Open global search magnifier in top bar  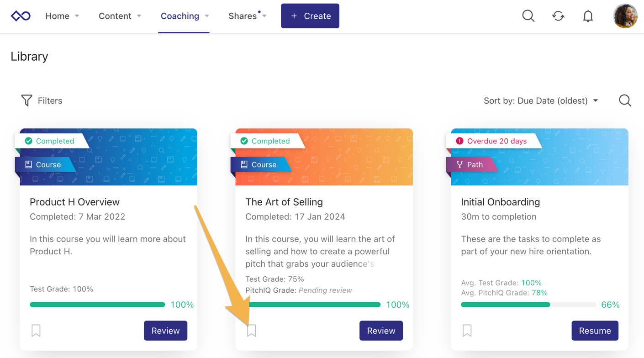[528, 16]
